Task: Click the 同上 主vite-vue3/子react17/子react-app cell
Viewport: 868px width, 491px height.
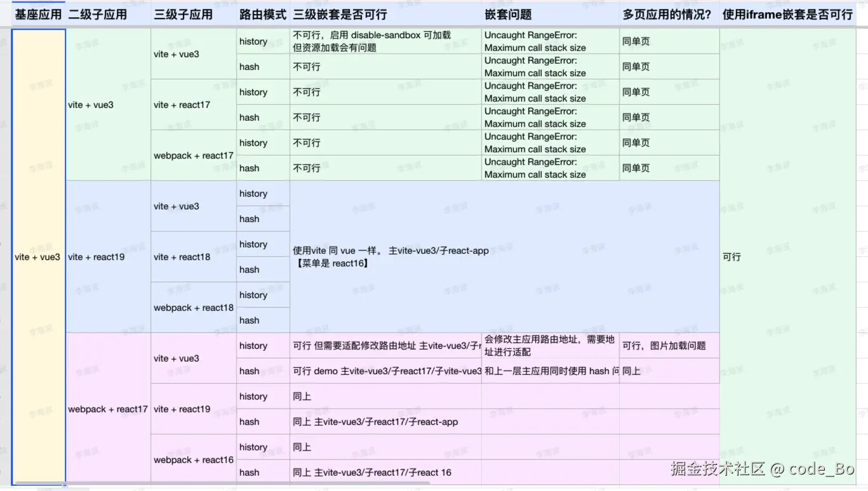Action: point(385,422)
